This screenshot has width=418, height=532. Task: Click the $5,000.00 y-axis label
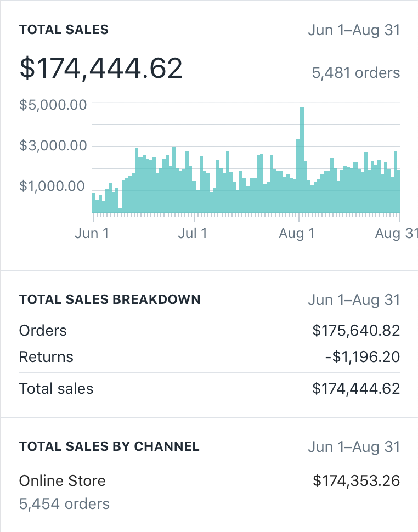[x=53, y=104]
